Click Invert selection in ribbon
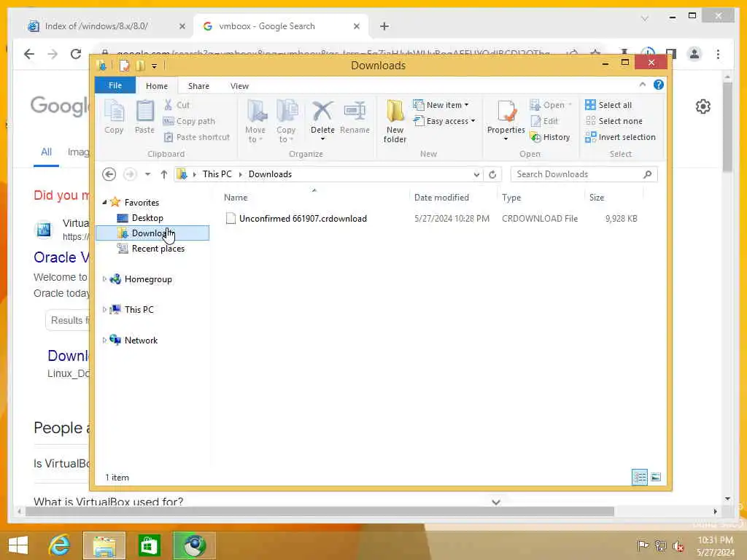 pos(620,137)
